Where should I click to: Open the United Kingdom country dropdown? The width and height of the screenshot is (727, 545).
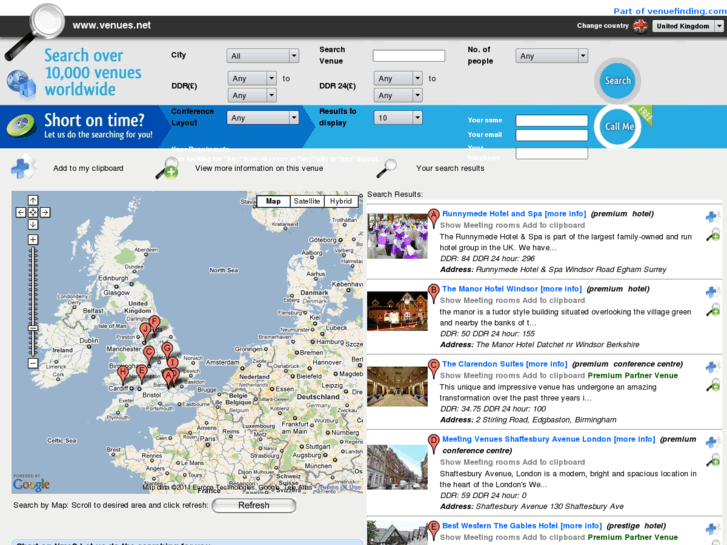click(x=688, y=26)
